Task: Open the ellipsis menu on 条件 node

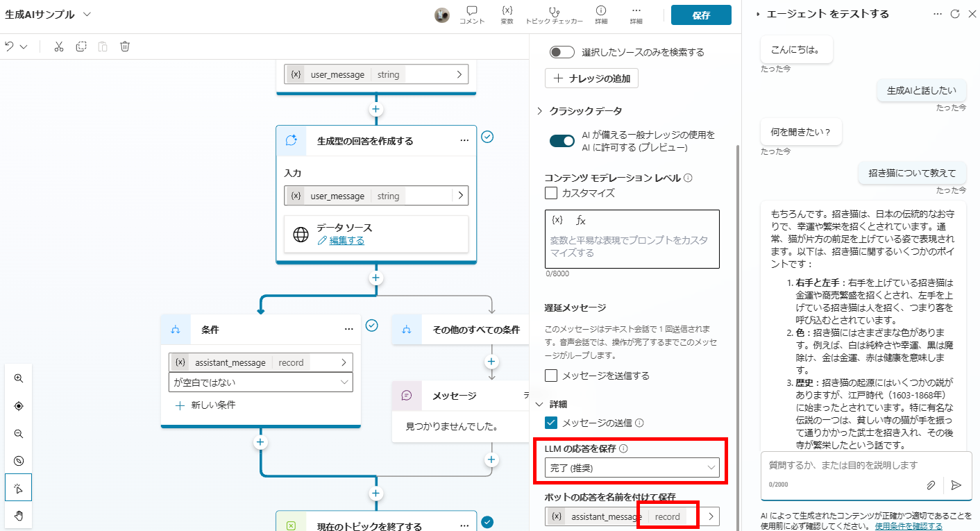Action: point(348,329)
